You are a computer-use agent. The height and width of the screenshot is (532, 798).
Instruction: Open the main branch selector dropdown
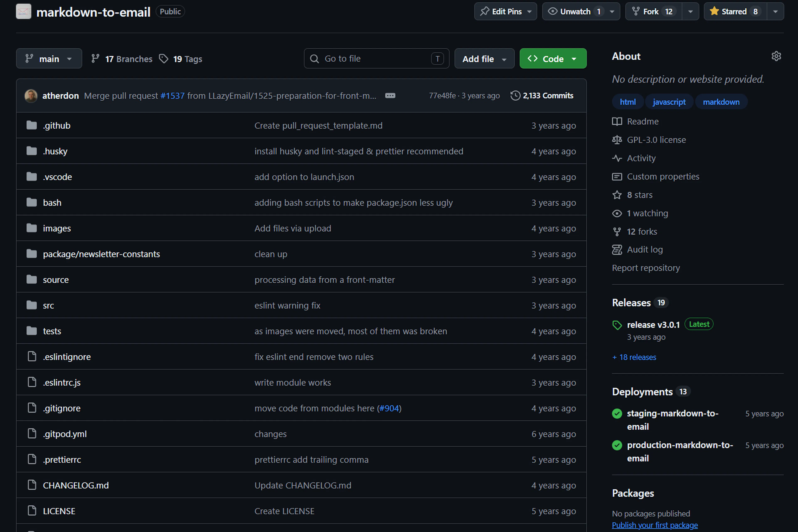click(49, 58)
